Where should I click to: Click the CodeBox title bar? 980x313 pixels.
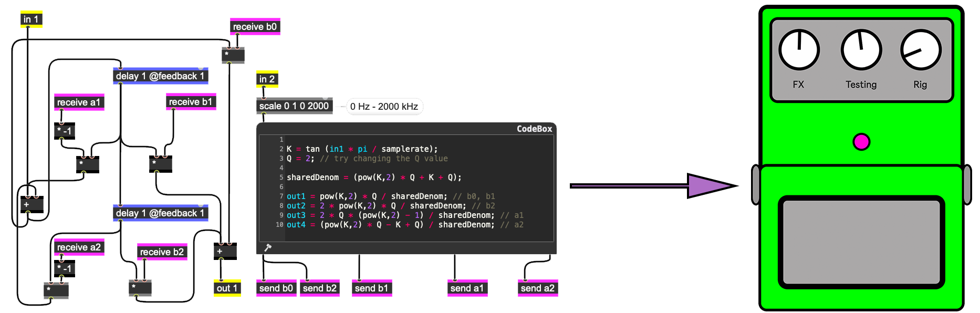pyautogui.click(x=405, y=129)
